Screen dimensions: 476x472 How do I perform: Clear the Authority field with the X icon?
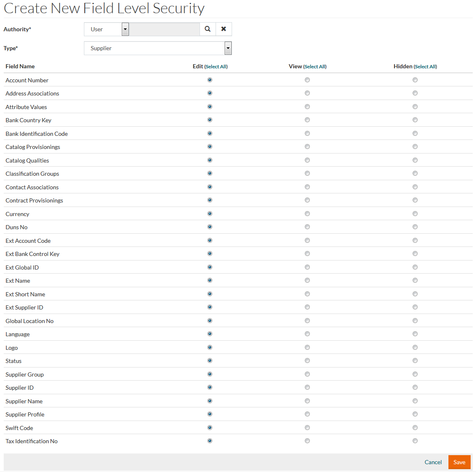[x=224, y=29]
